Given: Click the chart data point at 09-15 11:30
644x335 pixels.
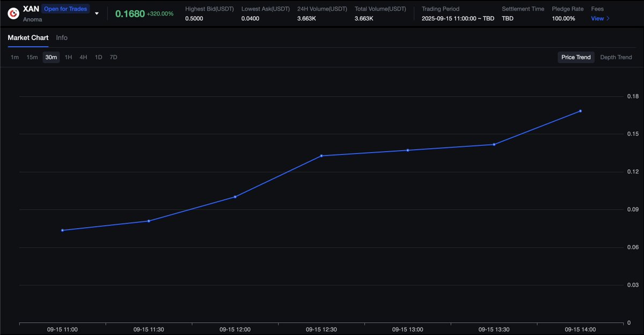Looking at the screenshot, I should 149,221.
